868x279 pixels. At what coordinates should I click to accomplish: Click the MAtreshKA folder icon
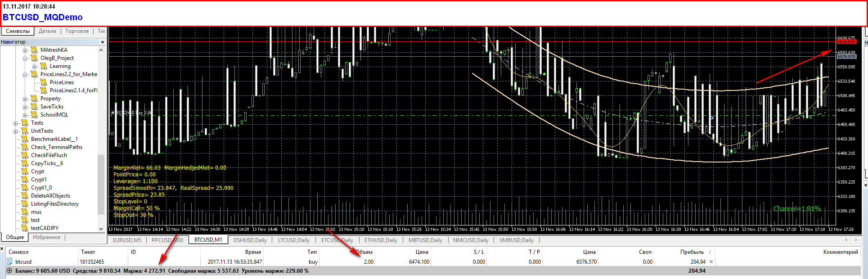[34, 50]
